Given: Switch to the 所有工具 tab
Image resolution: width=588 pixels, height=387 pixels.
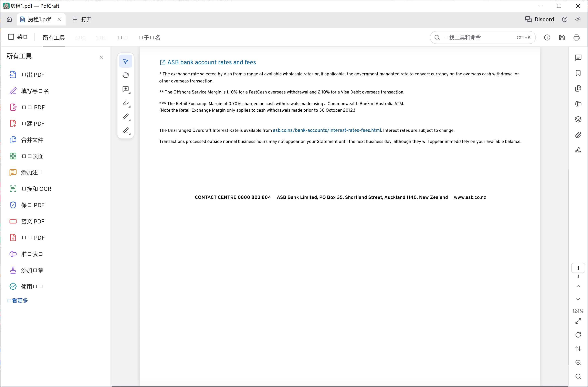Looking at the screenshot, I should [x=54, y=37].
